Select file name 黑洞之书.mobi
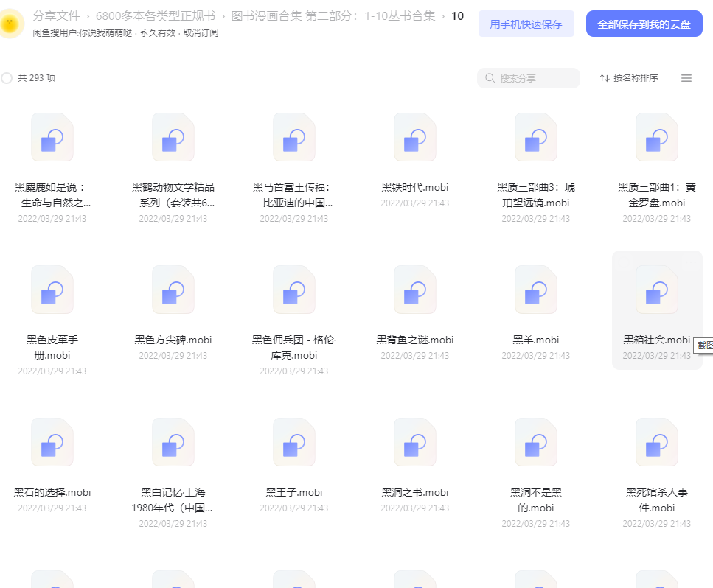 click(415, 492)
